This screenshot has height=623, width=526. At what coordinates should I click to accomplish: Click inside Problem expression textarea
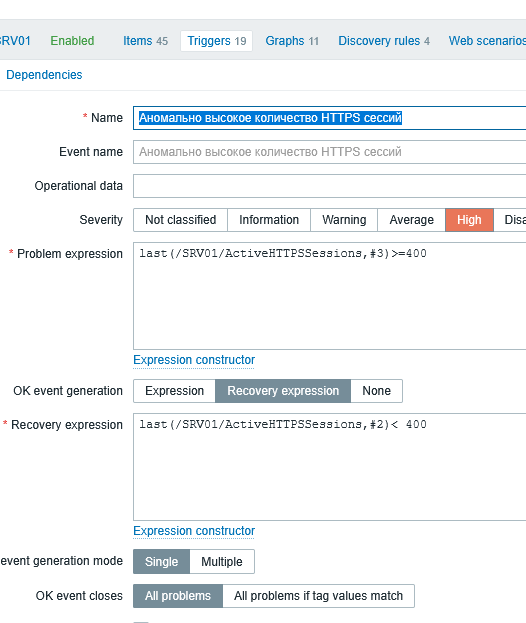click(329, 296)
